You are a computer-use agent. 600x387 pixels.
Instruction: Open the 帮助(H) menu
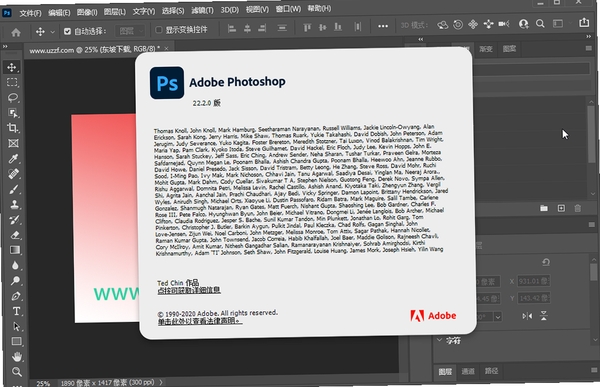(x=319, y=8)
